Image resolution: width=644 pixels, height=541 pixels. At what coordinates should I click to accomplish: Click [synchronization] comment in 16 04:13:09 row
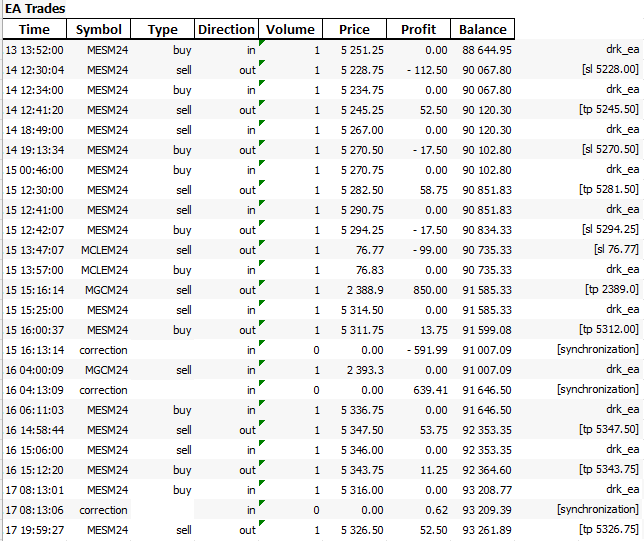(x=598, y=389)
